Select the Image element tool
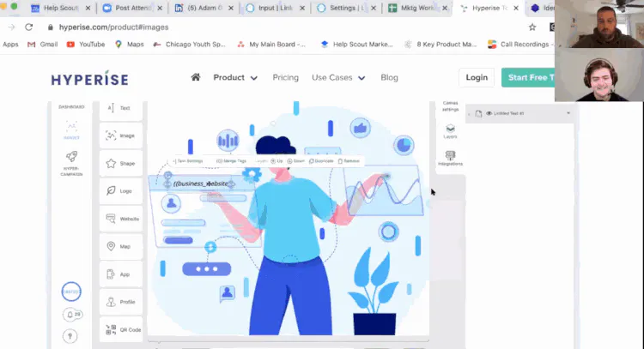Image resolution: width=644 pixels, height=349 pixels. click(121, 135)
